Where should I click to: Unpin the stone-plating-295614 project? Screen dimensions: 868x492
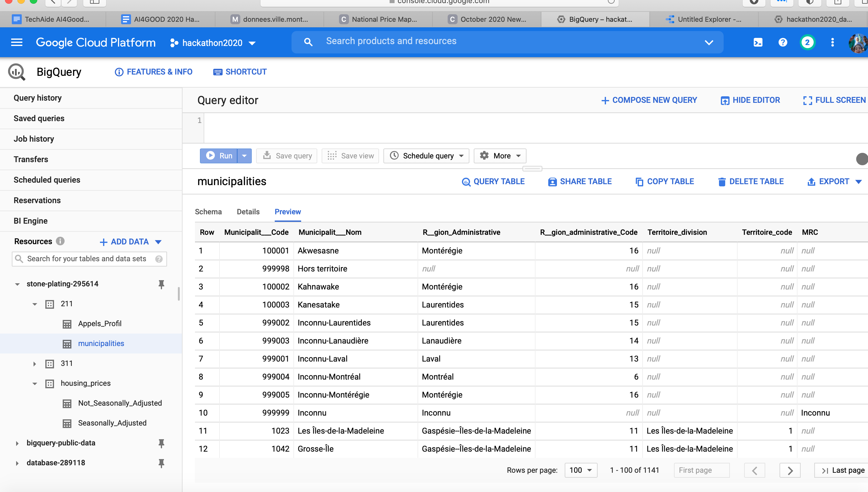pyautogui.click(x=161, y=284)
